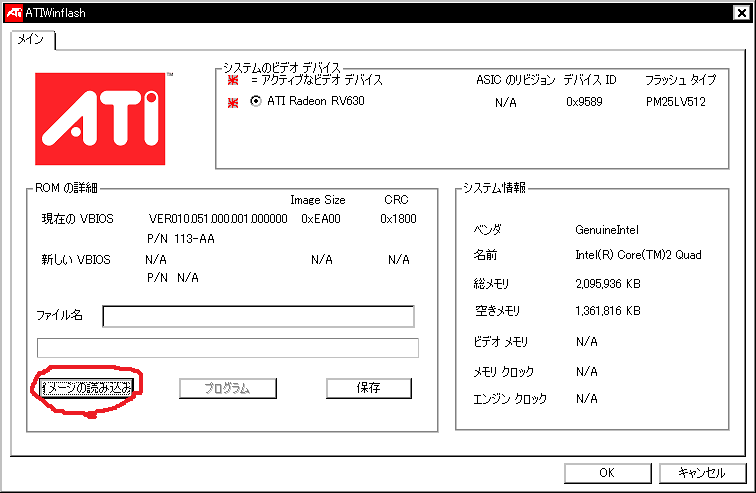Click the 保存 button
The width and height of the screenshot is (756, 493).
coord(369,387)
